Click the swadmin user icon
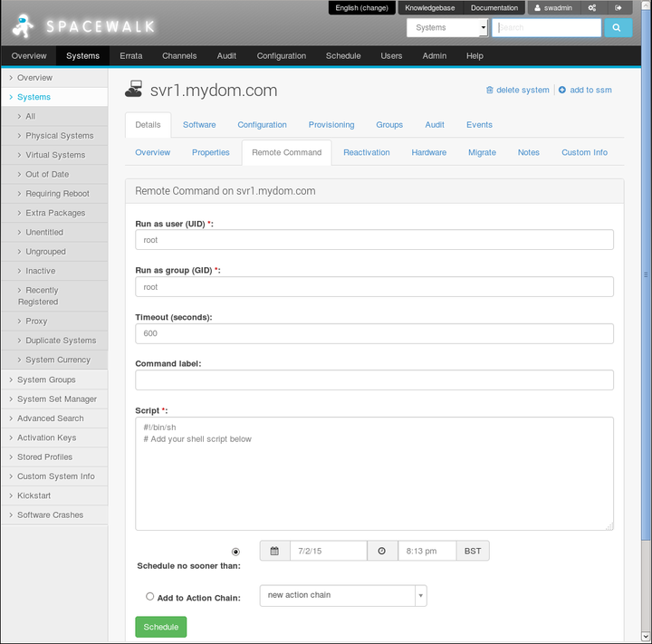The width and height of the screenshot is (652, 644). (537, 8)
